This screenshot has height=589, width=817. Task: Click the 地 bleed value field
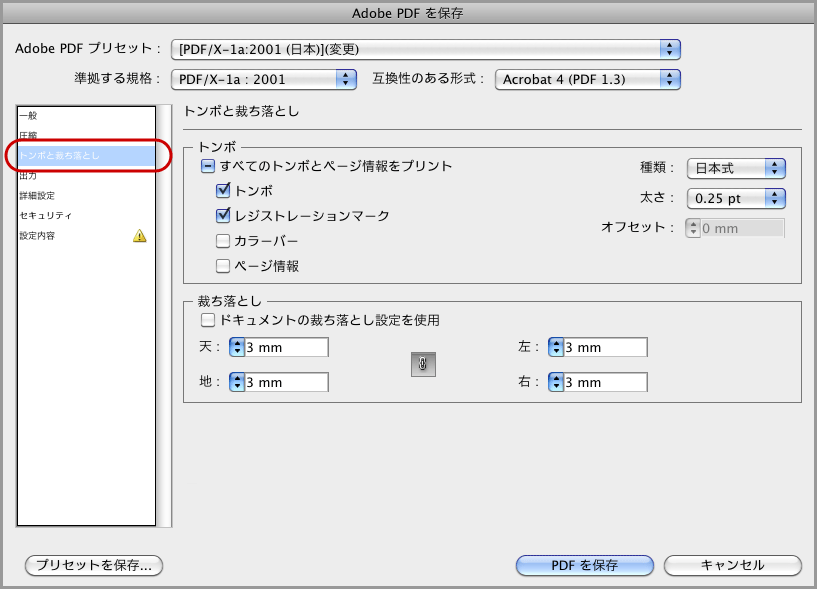287,382
